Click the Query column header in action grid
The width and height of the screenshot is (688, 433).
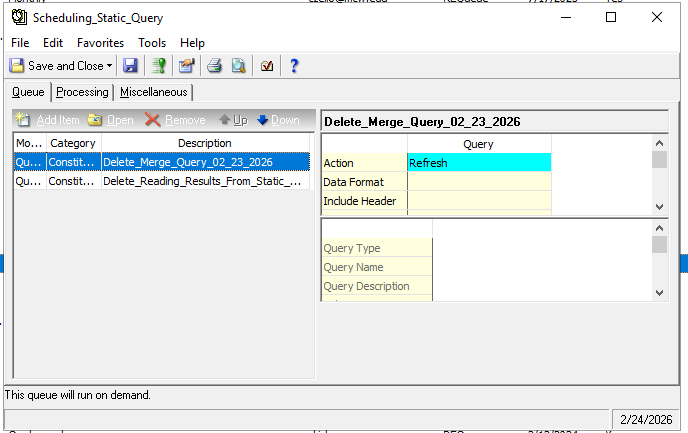[x=479, y=144]
